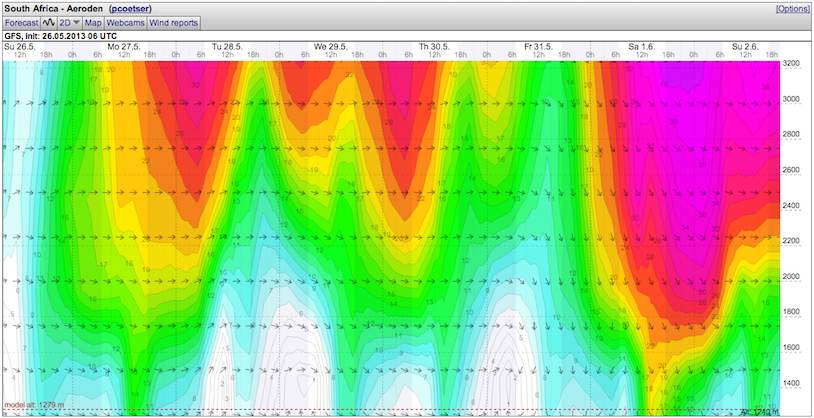Click the 3000 altitude axis label
Viewport: 814px width, 418px height.
[x=790, y=99]
